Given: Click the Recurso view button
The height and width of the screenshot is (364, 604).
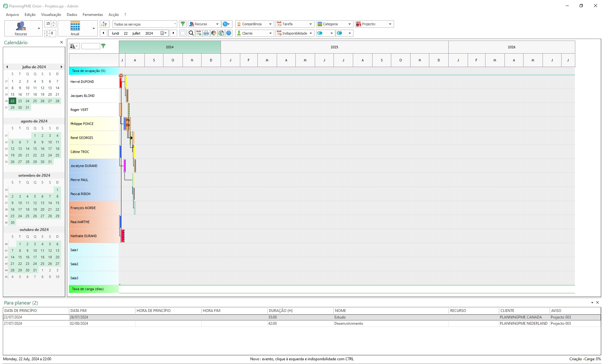Looking at the screenshot, I should click(x=21, y=28).
